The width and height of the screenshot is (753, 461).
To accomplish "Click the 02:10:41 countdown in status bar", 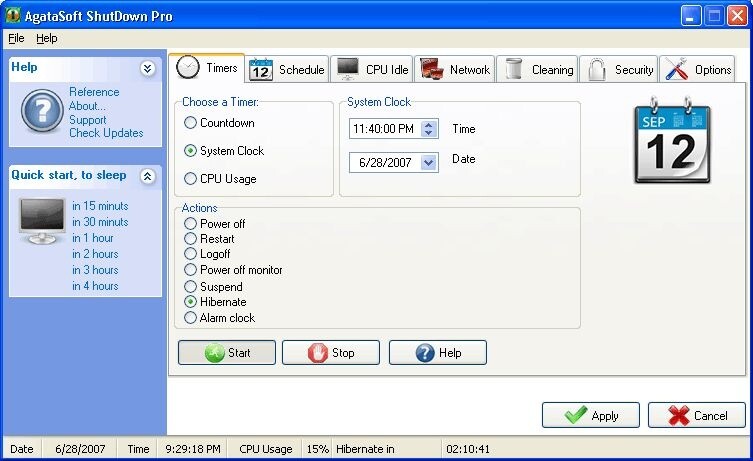I will pyautogui.click(x=468, y=449).
